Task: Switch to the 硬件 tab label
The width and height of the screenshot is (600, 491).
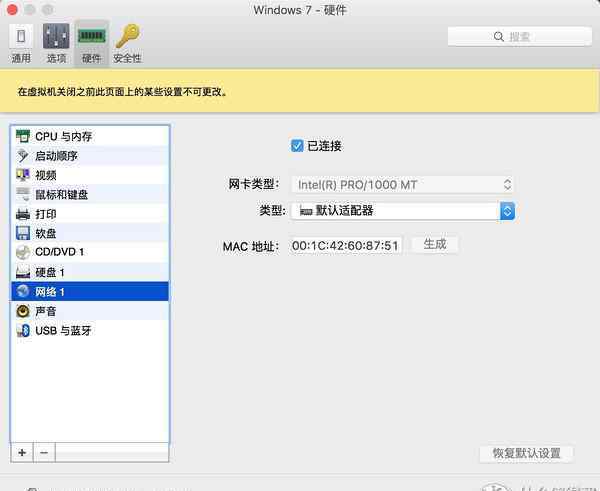Action: 91,58
